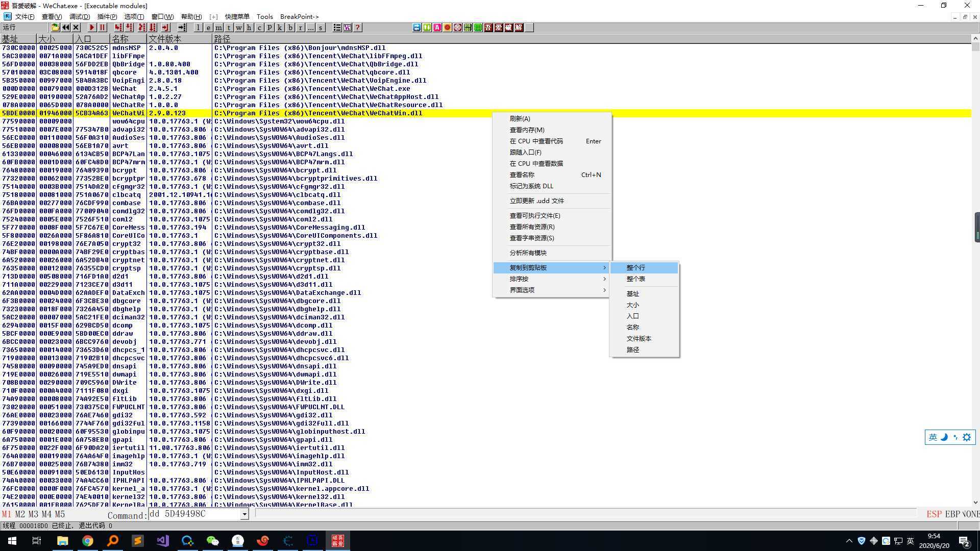Open Visual Studio from the taskbar
Viewport: 980px width, 551px height.
163,541
